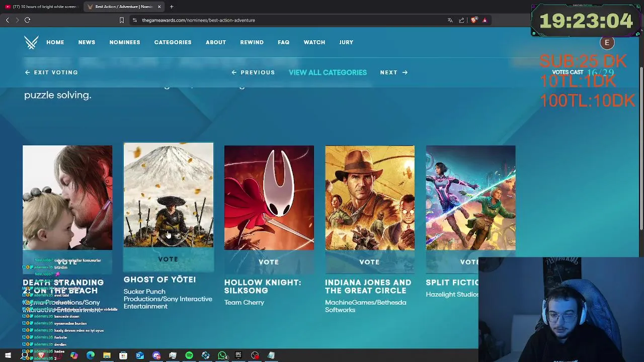Click Hollow Knight Silksong cover art
Viewport: 644px width, 362px height.
pyautogui.click(x=269, y=198)
